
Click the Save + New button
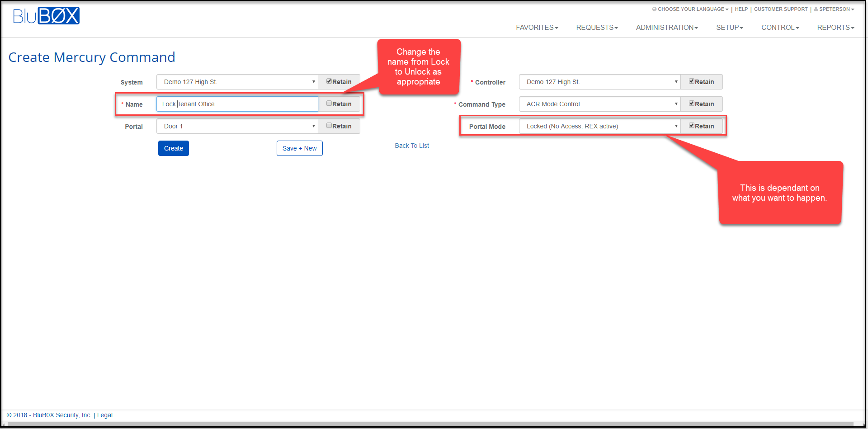300,148
